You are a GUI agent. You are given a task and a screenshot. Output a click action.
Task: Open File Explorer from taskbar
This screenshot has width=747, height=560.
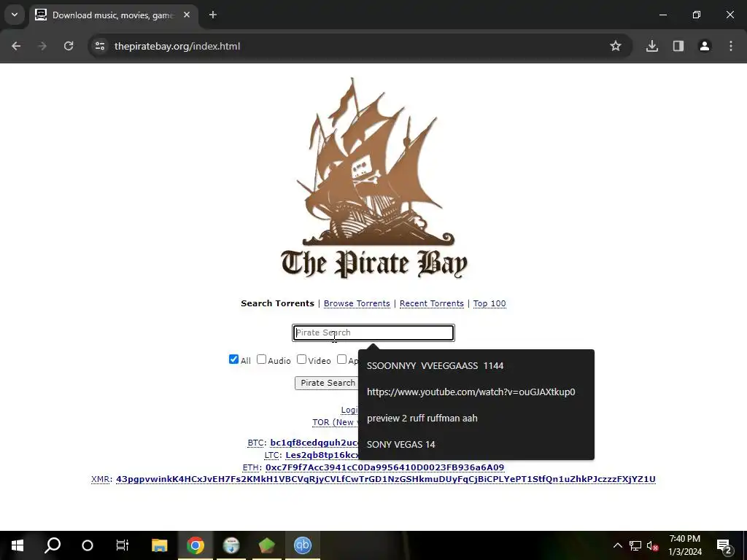point(160,545)
